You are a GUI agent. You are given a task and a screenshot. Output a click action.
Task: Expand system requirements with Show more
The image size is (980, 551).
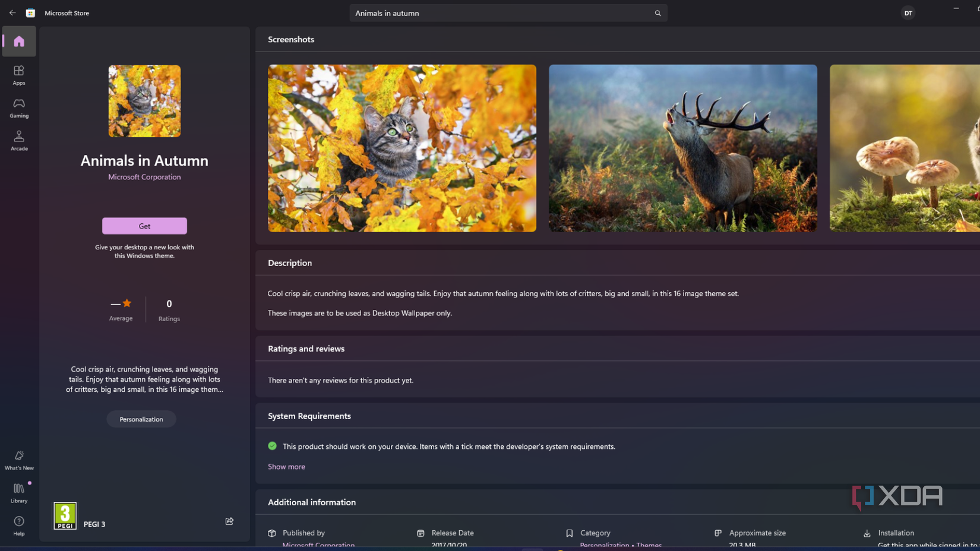point(286,467)
